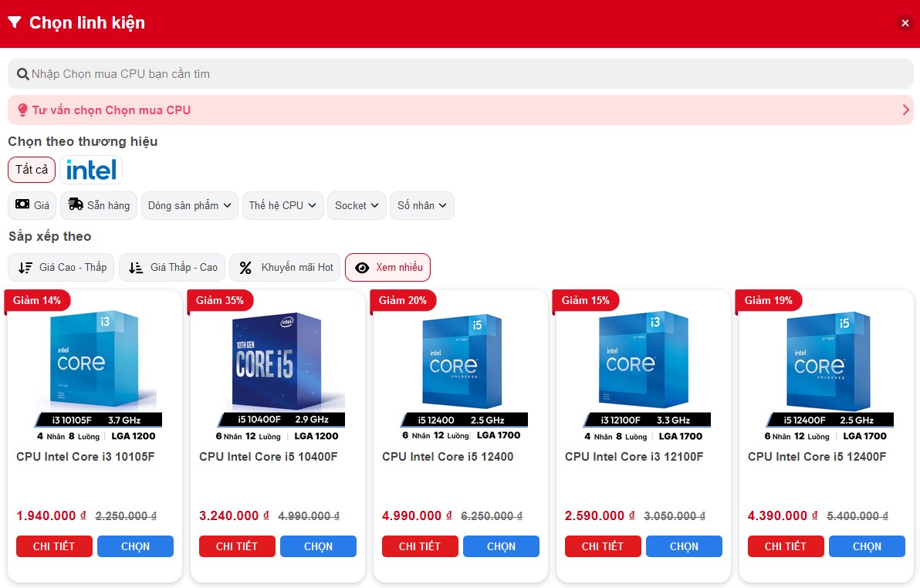
Task: Filter by the Intel brand logo
Action: coord(91,170)
